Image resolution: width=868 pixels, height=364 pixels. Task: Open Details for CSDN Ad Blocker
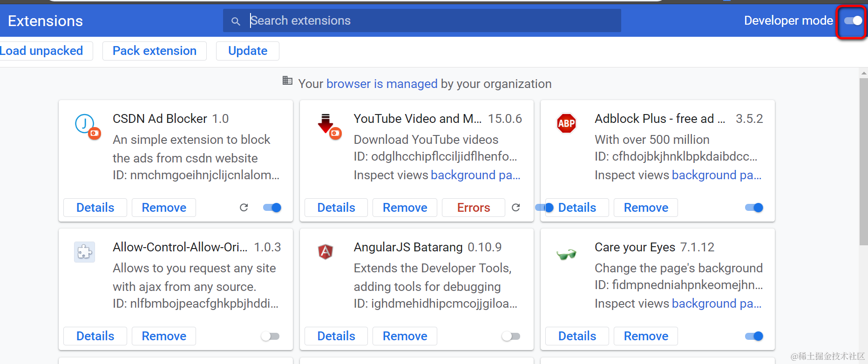click(x=95, y=208)
